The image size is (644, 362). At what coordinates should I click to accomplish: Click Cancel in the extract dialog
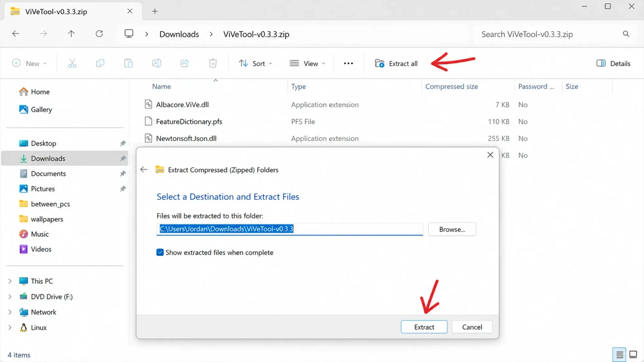pyautogui.click(x=472, y=327)
